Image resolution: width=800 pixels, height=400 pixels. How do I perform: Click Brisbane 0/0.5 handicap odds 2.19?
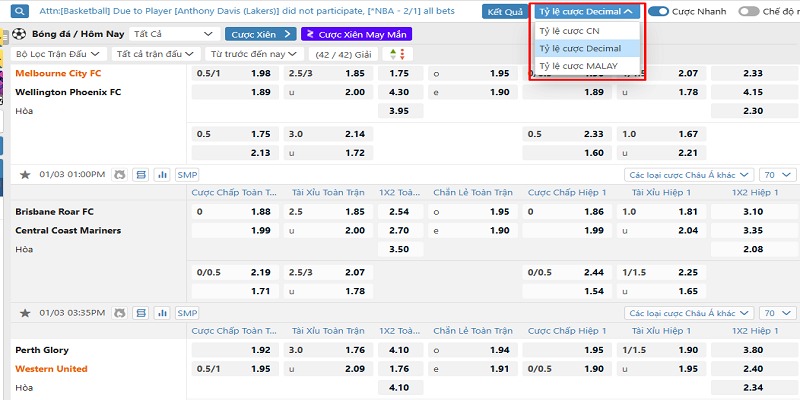[235, 272]
